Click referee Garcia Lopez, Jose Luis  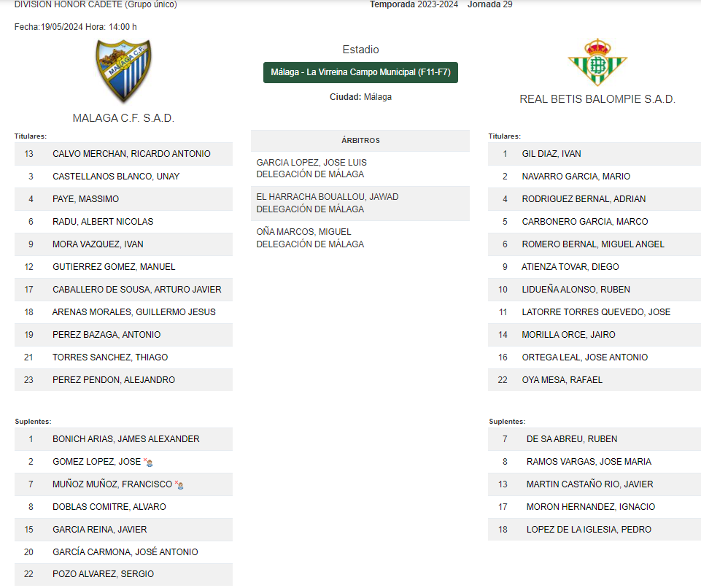pos(311,162)
